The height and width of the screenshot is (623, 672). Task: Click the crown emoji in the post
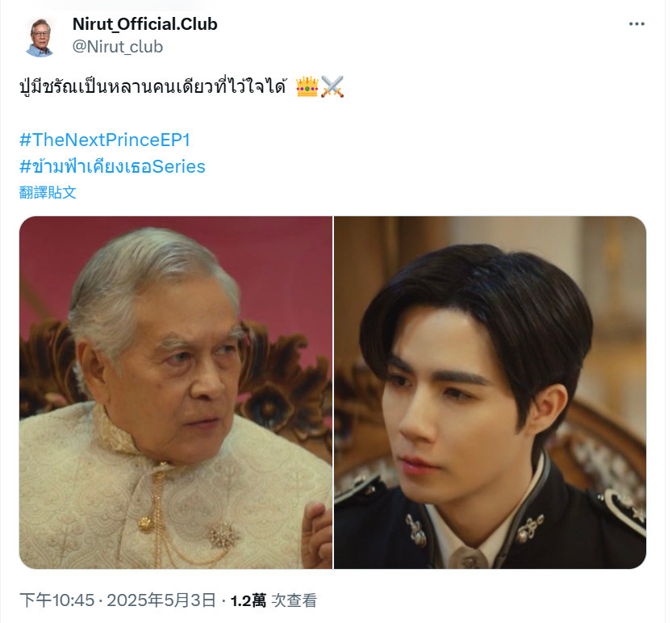click(307, 86)
